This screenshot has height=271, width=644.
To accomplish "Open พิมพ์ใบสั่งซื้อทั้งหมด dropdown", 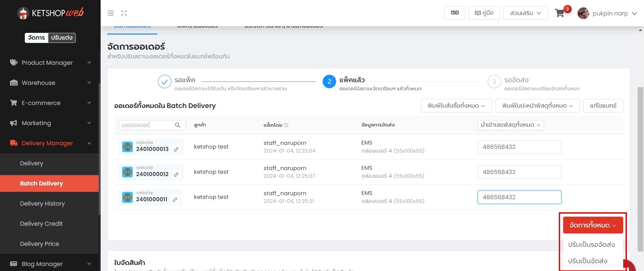I will coord(456,106).
